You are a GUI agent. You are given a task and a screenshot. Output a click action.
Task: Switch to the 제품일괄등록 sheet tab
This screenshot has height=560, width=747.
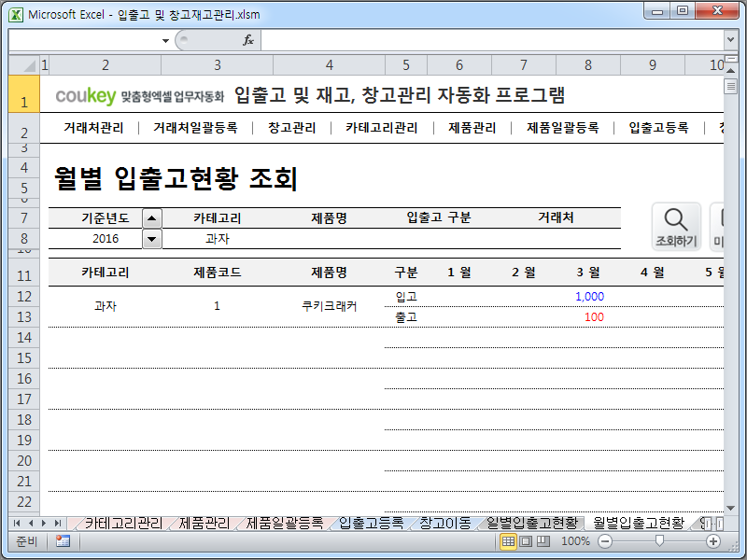(x=285, y=524)
